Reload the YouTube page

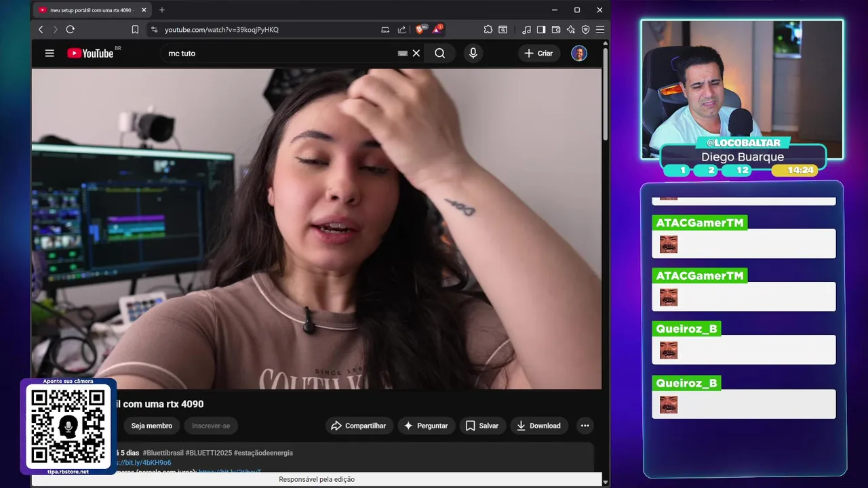click(70, 30)
